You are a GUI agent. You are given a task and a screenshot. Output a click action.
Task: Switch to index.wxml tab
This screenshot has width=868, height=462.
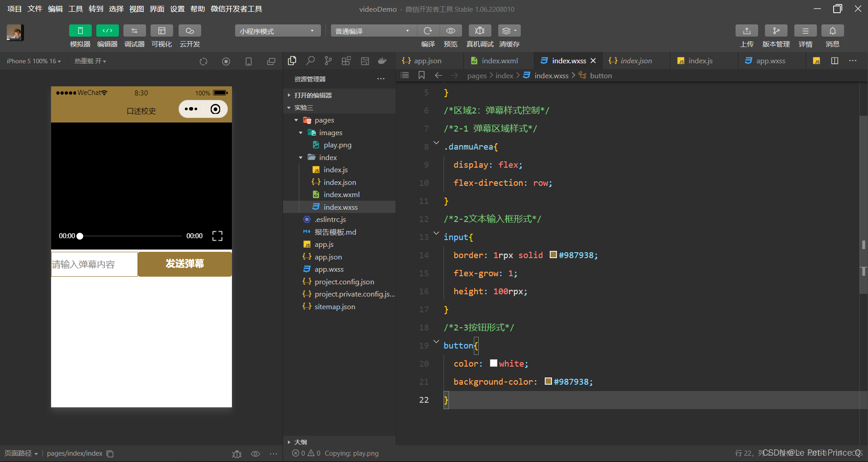tap(499, 61)
